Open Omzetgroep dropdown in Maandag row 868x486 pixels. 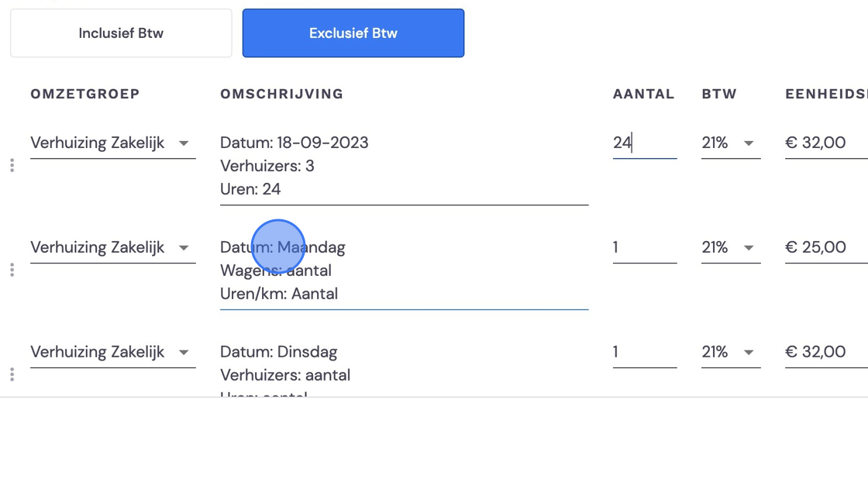113,247
